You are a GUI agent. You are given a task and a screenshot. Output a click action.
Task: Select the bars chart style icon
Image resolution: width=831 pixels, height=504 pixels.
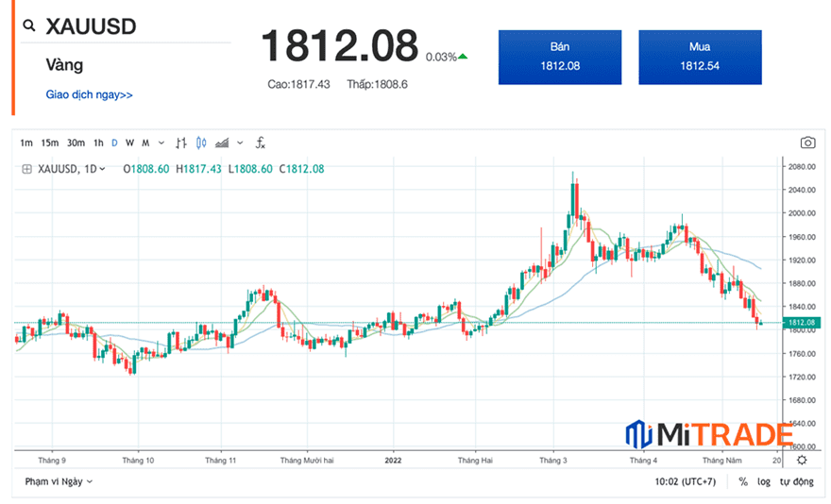pyautogui.click(x=180, y=143)
